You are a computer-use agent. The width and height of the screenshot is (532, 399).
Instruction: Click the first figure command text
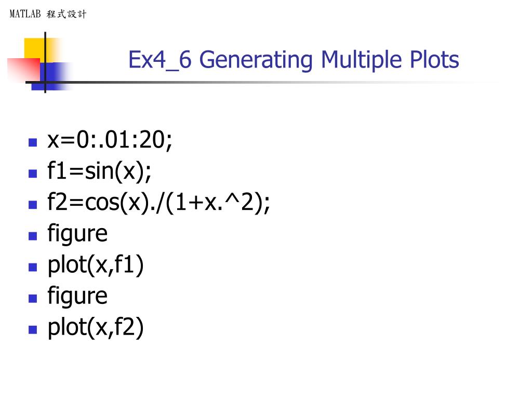click(x=77, y=234)
